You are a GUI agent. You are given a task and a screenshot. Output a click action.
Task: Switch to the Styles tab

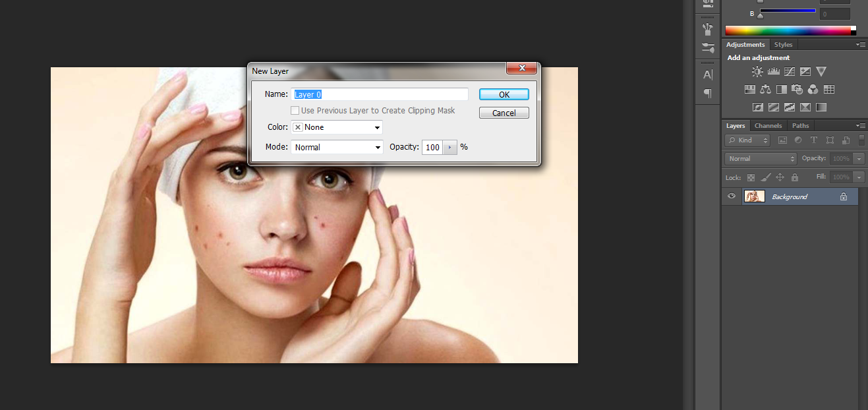[x=783, y=45]
